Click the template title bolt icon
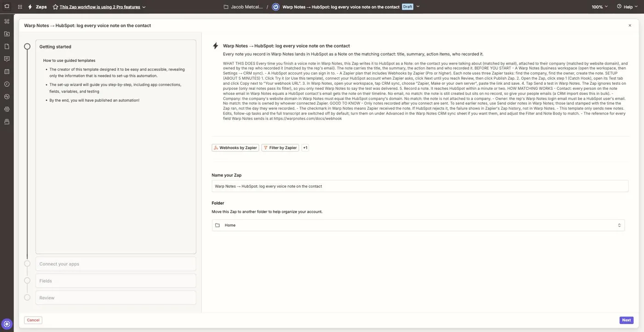The width and height of the screenshot is (644, 332). (215, 46)
